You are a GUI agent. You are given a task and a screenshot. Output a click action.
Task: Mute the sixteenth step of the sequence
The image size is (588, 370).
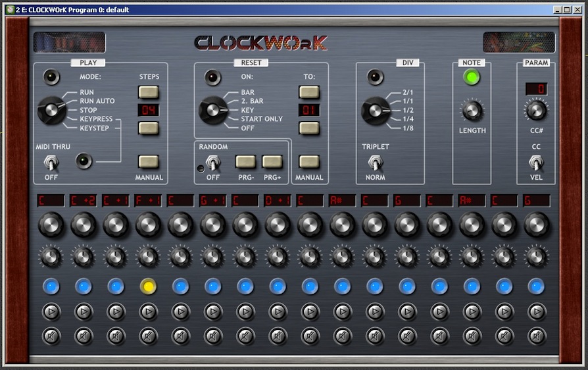[537, 336]
